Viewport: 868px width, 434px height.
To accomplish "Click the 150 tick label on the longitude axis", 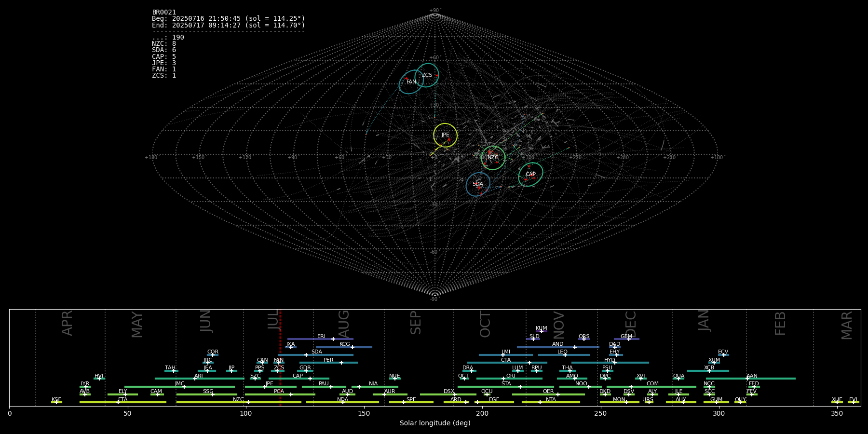I will click(x=364, y=413).
